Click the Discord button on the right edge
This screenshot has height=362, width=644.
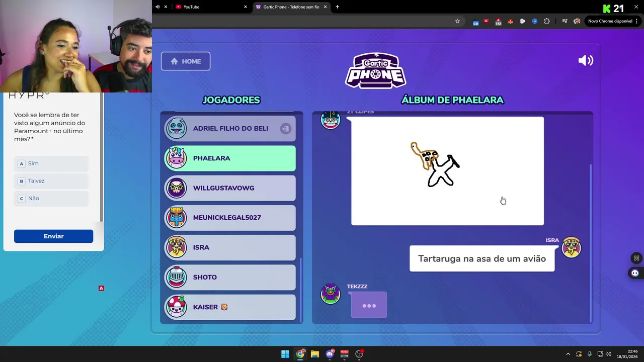tap(635, 273)
